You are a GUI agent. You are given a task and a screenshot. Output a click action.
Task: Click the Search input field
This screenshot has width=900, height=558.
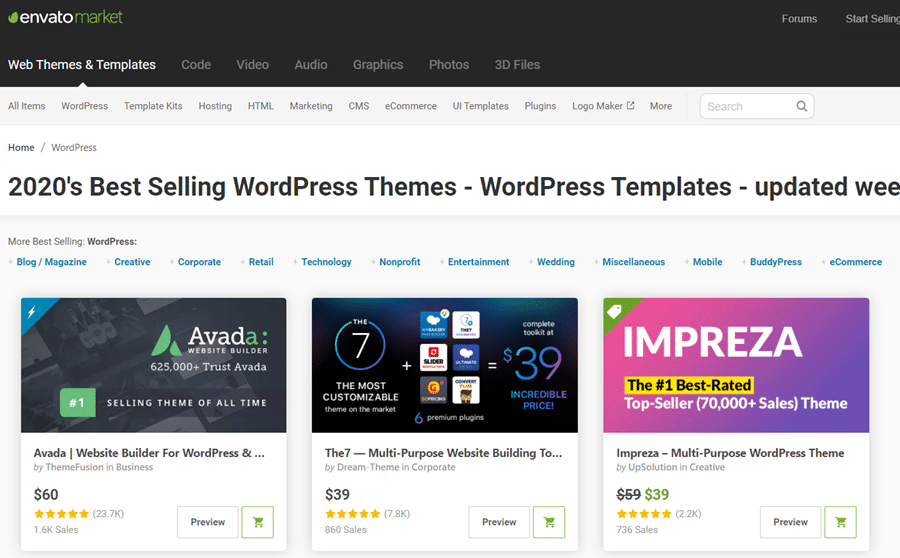click(x=745, y=106)
